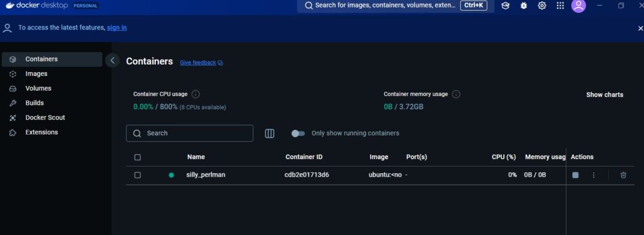Click the Give feedback link

[198, 63]
